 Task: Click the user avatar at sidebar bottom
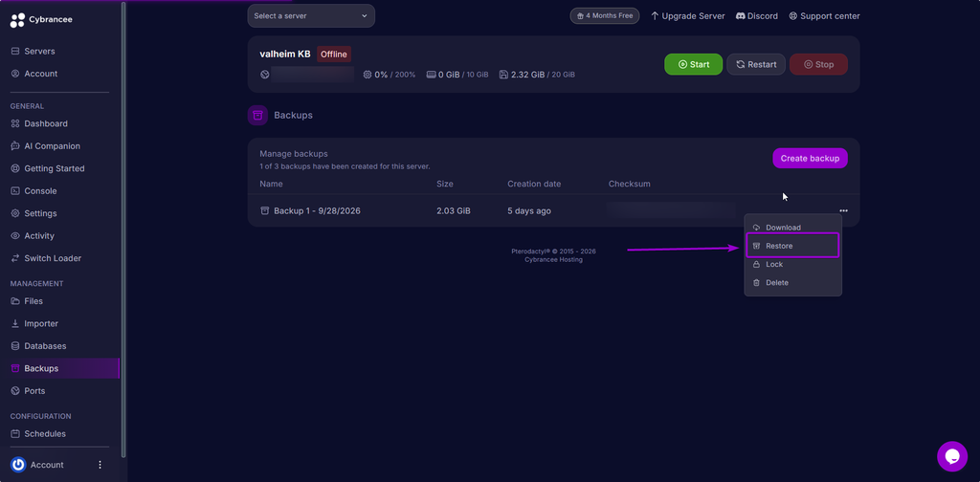coord(18,465)
